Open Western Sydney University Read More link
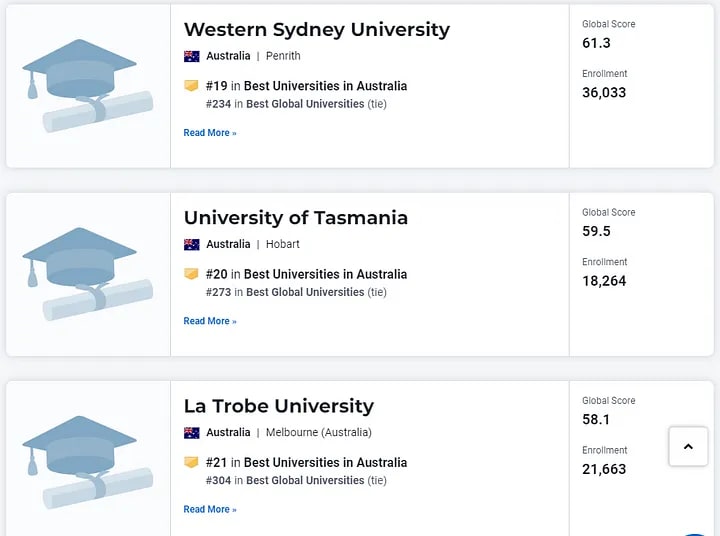Screen dimensions: 720x536 point(210,133)
